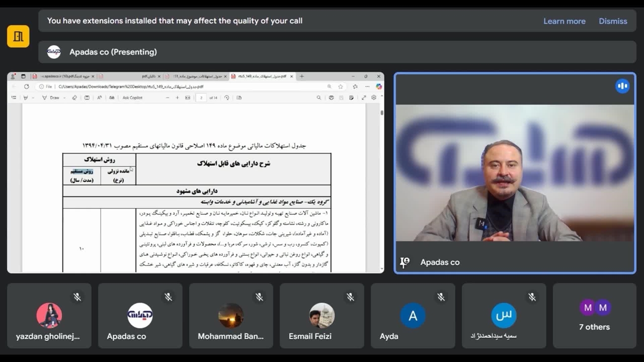Open PDF viewer settings gear icon
644x362 pixels.
click(x=373, y=98)
